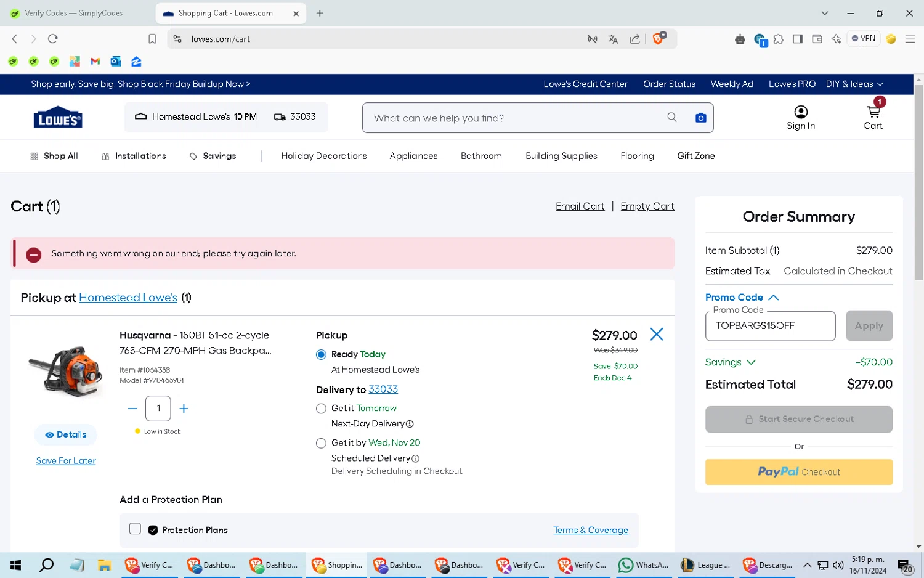924x578 pixels.
Task: Click the Empty Cart link
Action: pyautogui.click(x=647, y=206)
